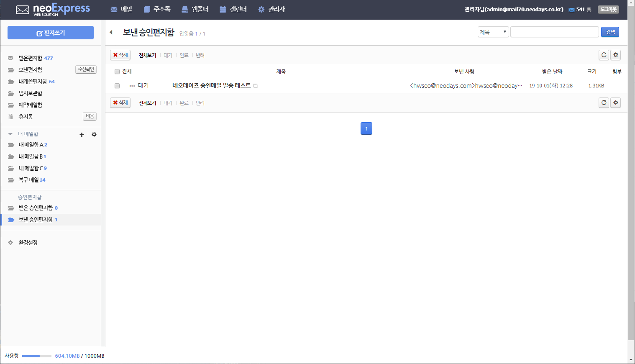Open the 제목 search type dropdown

pyautogui.click(x=493, y=32)
